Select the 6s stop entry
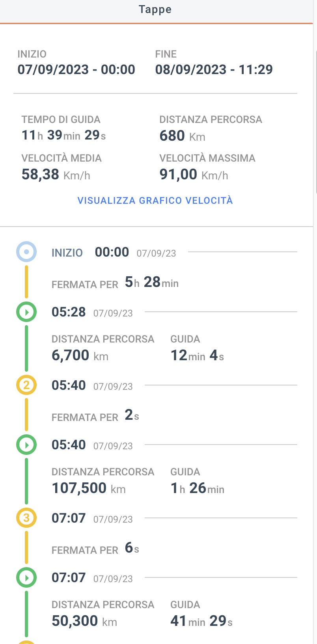The image size is (317, 644). 95,548
